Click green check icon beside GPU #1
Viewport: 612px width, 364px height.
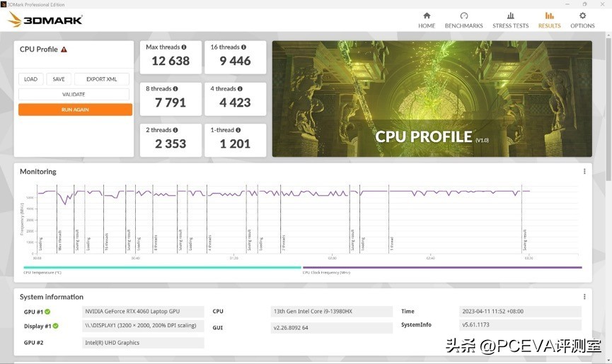pos(47,312)
